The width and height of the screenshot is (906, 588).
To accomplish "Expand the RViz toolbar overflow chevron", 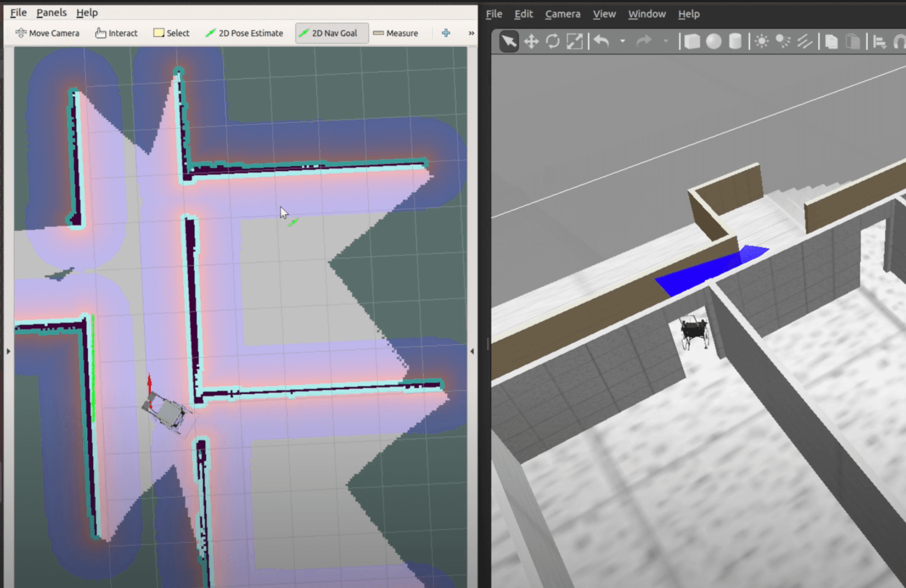I will click(x=471, y=33).
